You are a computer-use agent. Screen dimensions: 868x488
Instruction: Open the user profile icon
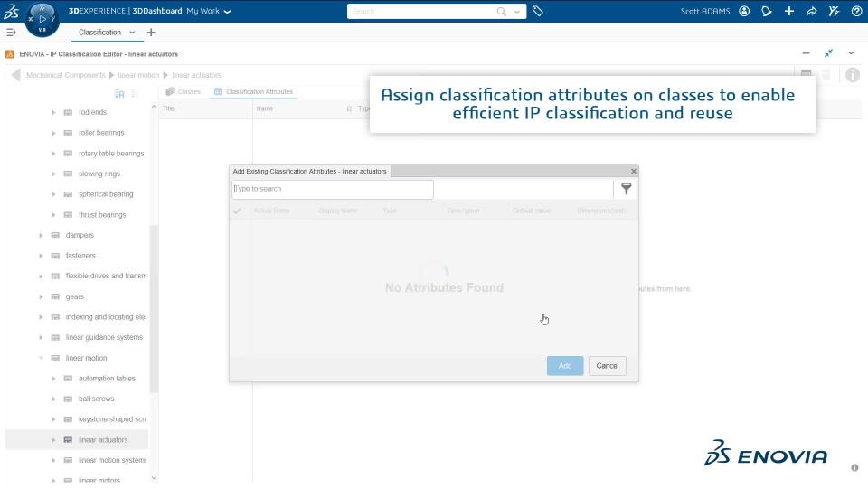(x=744, y=11)
